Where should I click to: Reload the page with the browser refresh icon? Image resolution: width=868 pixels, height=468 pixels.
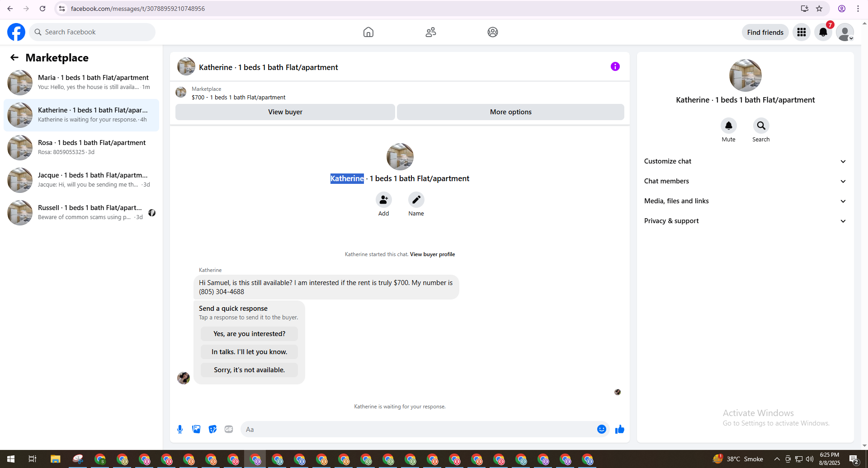(42, 9)
